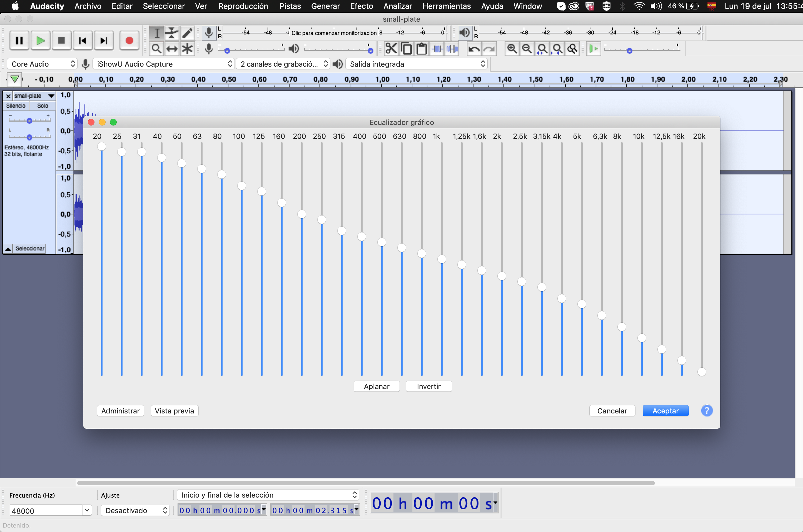Screen dimensions: 803x532
Task: Click the Zoom Toggle icon
Action: (572, 49)
